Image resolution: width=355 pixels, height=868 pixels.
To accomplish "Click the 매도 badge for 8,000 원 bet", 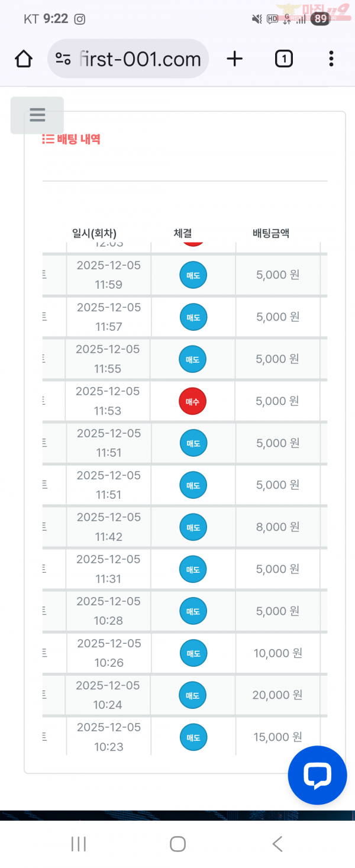I will pyautogui.click(x=193, y=527).
